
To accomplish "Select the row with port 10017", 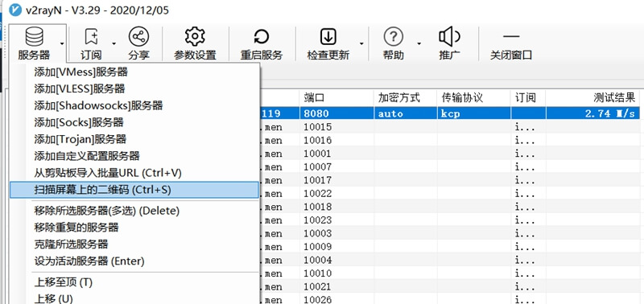I will [x=450, y=180].
